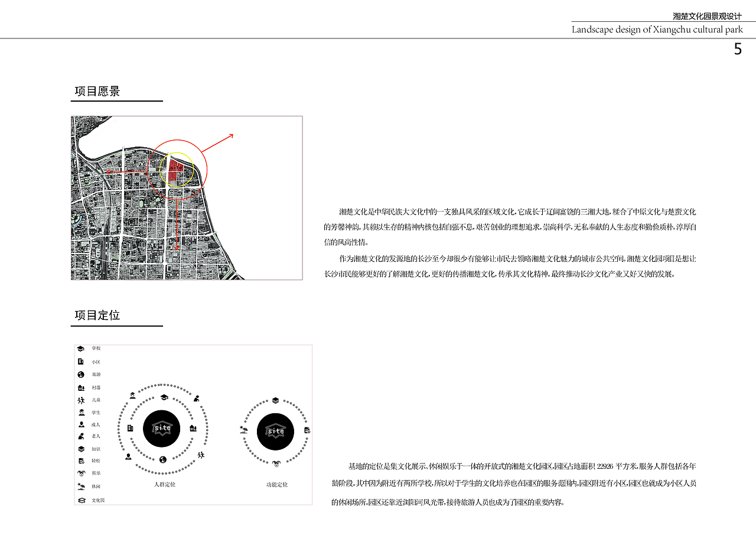This screenshot has width=756, height=535.
Task: Click the 项目定位 section heading
Action: tap(97, 316)
